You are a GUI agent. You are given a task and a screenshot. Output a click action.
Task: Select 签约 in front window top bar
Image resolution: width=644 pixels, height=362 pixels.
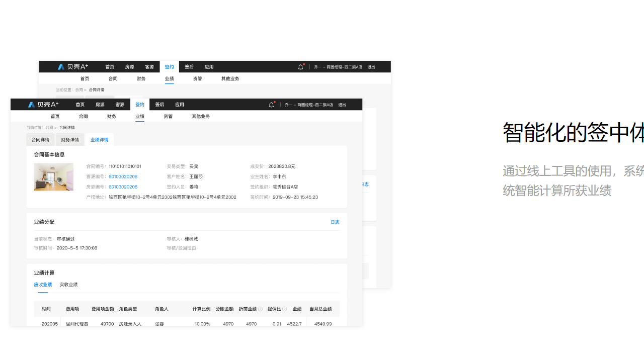click(x=140, y=105)
